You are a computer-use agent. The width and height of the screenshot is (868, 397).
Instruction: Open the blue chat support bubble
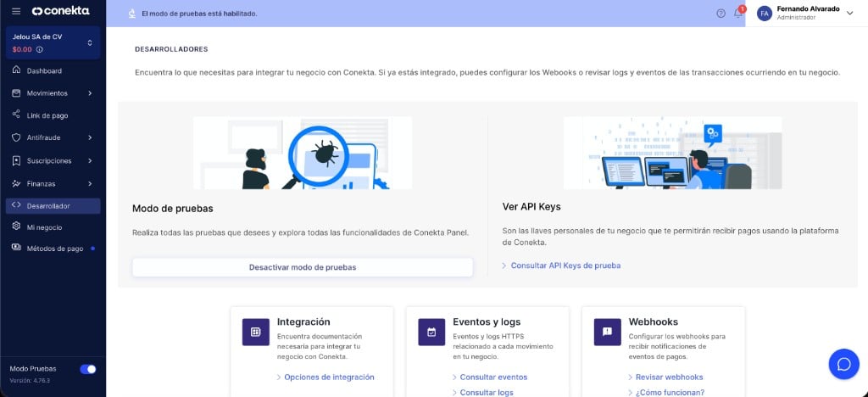[x=843, y=364]
